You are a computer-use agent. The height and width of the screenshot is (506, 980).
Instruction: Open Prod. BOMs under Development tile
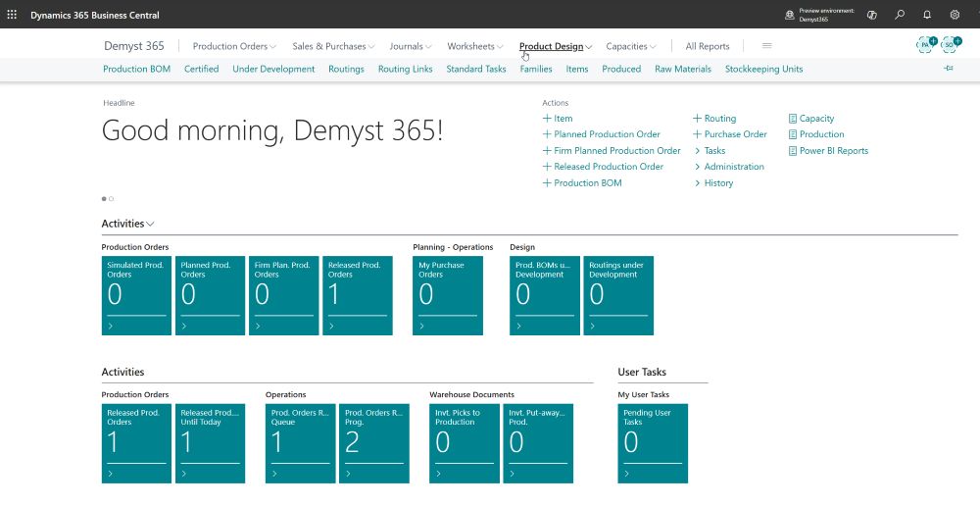coord(544,295)
